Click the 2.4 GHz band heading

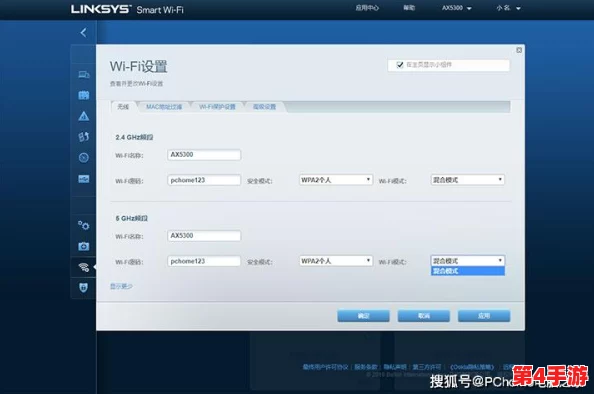coord(134,137)
